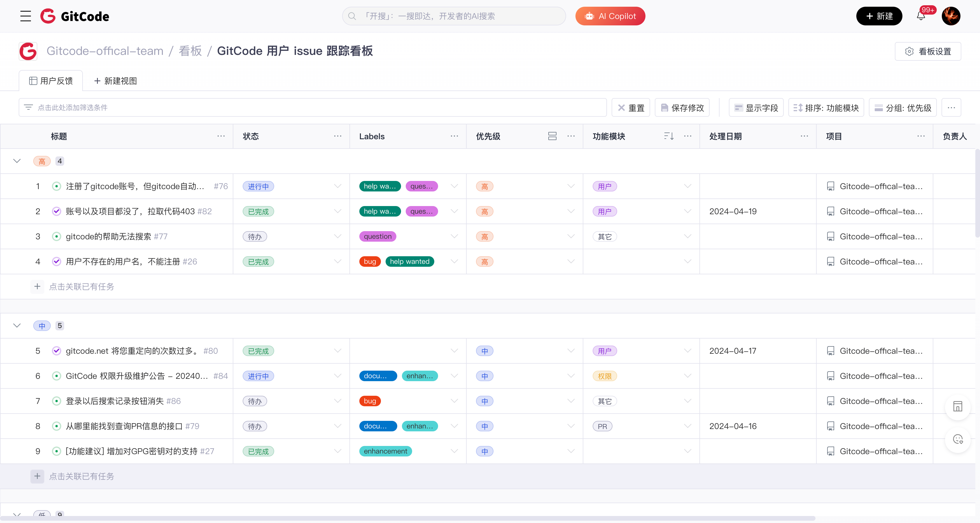This screenshot has height=523, width=980.
Task: Switch to the 用户反馈 view tab
Action: [51, 81]
